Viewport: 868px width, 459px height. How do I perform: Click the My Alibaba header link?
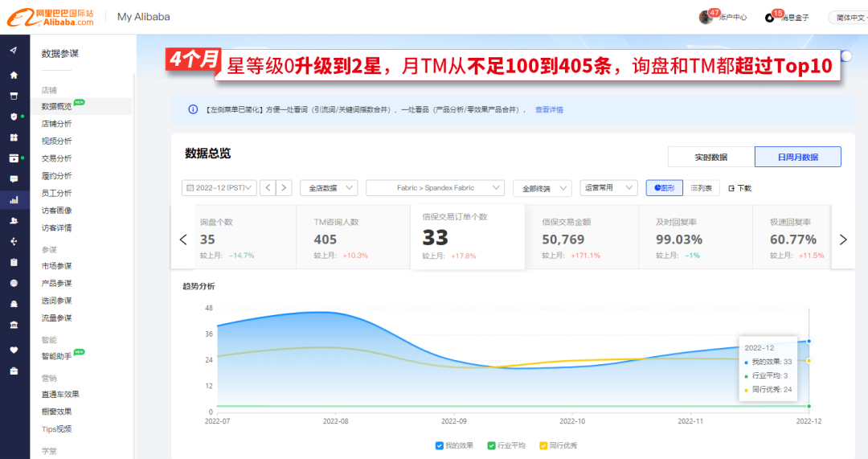point(143,17)
